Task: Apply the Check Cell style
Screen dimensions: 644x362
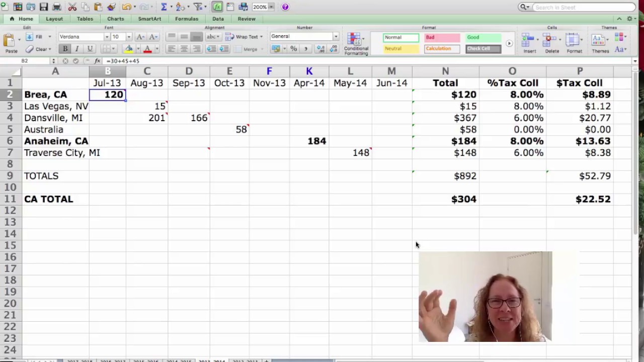Action: [484, 49]
